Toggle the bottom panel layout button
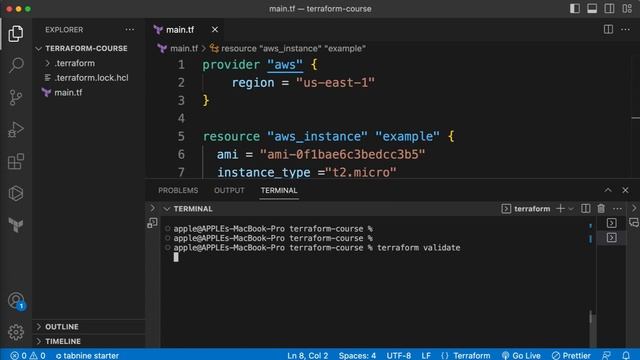The height and width of the screenshot is (360, 640). point(592,9)
